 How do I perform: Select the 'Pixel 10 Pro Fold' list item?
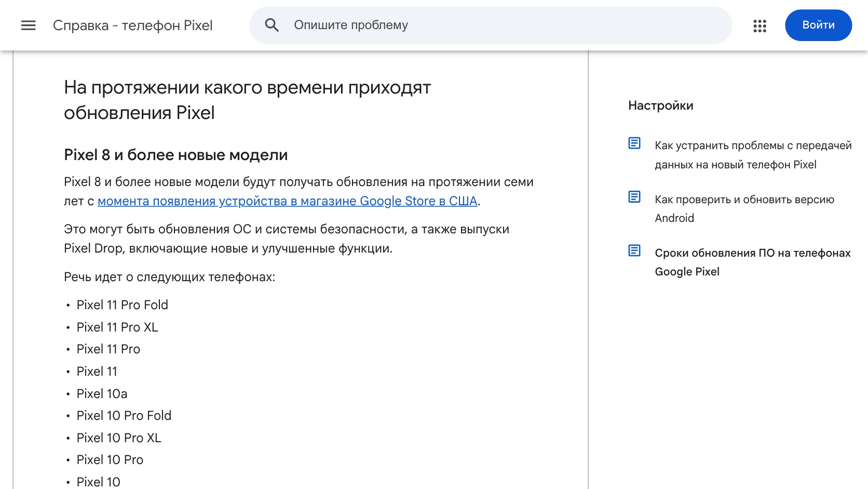coord(124,416)
